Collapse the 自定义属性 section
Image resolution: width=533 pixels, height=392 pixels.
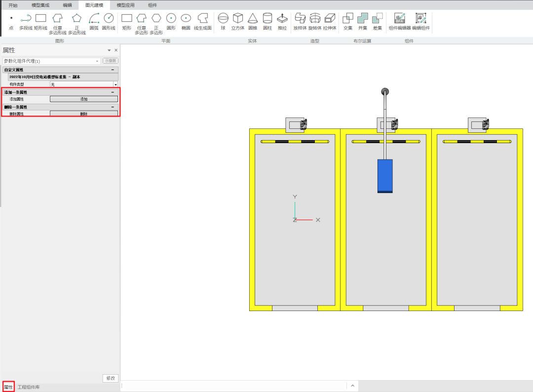[x=113, y=70]
